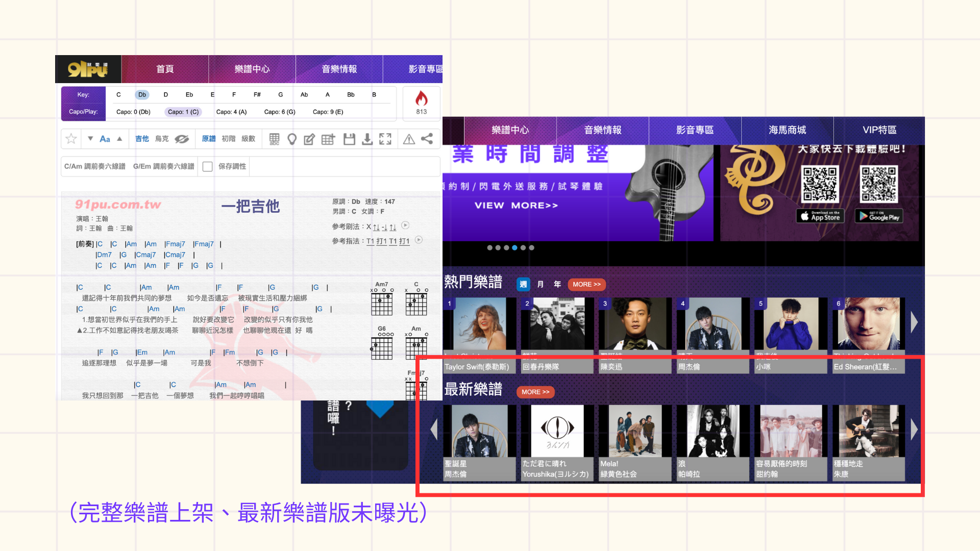Go back in 最新樂譜 carousel with left arrow
Image resolution: width=980 pixels, height=551 pixels.
[x=434, y=430]
